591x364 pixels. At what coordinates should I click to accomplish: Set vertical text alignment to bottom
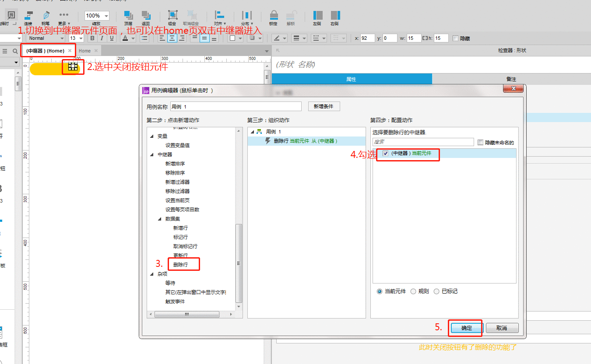[x=214, y=38]
